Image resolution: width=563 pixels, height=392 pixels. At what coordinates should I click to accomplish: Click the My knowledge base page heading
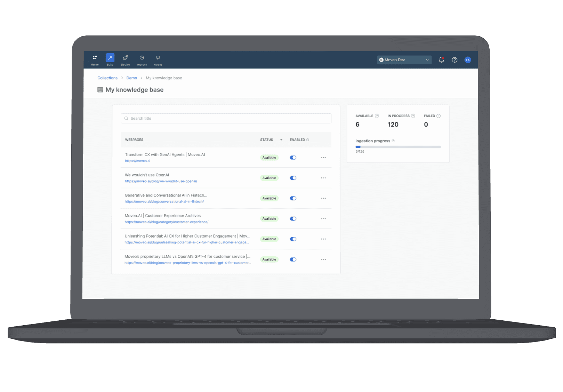click(x=135, y=90)
